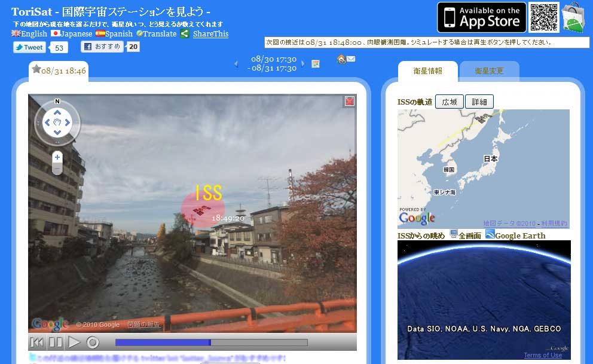Screen dimensions: 593x364
Task: Select the 詳細 detail view button
Action: pyautogui.click(x=479, y=102)
